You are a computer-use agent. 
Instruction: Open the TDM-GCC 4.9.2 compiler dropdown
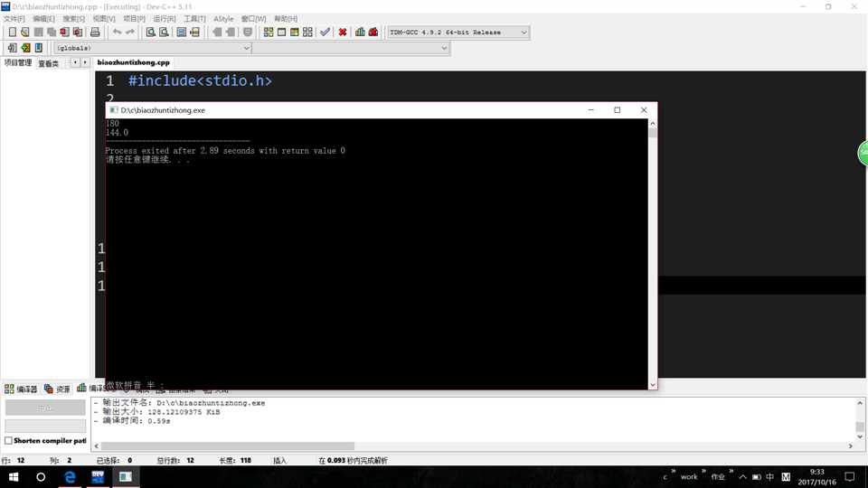point(458,33)
